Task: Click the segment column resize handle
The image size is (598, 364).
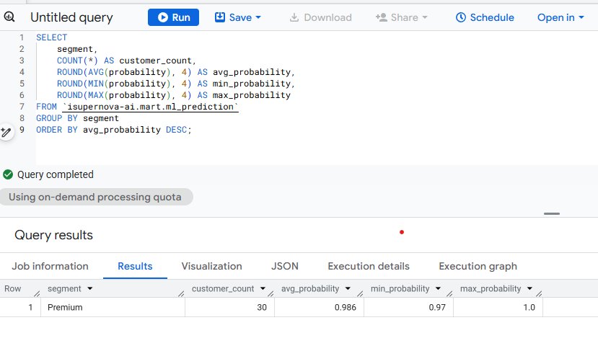Action: [x=181, y=293]
